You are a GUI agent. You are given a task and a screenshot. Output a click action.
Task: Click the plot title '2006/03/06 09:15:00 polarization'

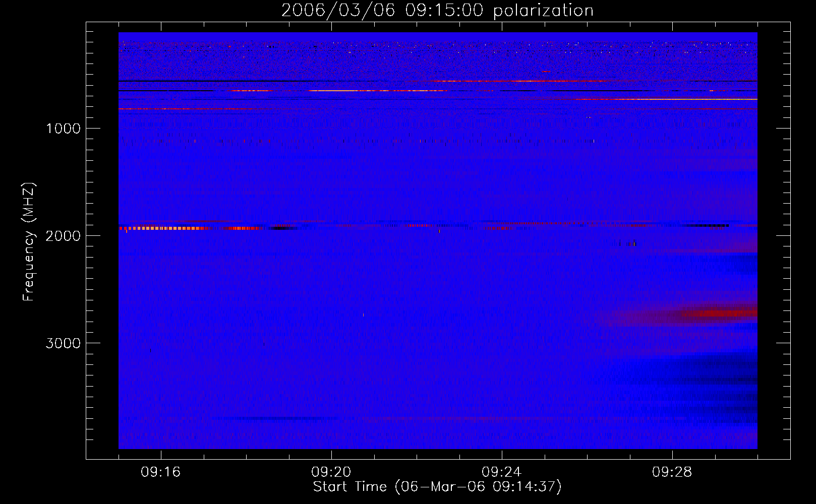[437, 11]
